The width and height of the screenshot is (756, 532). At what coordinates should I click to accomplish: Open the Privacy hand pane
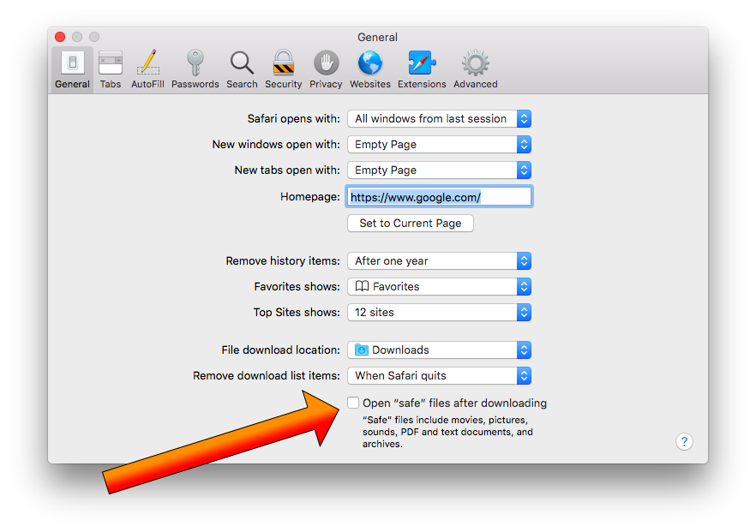pyautogui.click(x=326, y=69)
